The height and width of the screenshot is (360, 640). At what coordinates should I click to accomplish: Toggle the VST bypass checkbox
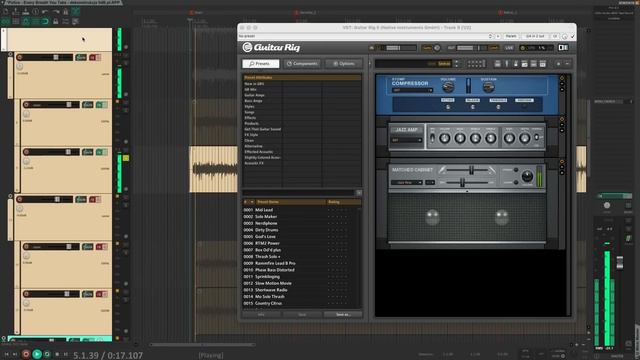click(x=573, y=36)
